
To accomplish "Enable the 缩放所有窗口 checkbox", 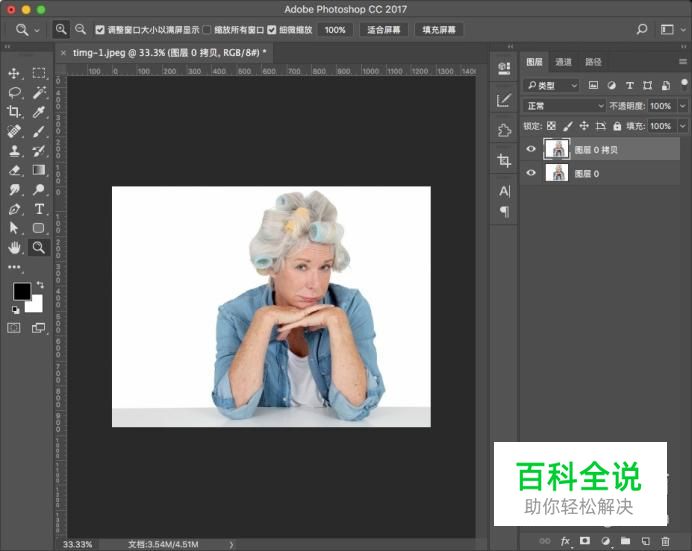I will [x=207, y=30].
